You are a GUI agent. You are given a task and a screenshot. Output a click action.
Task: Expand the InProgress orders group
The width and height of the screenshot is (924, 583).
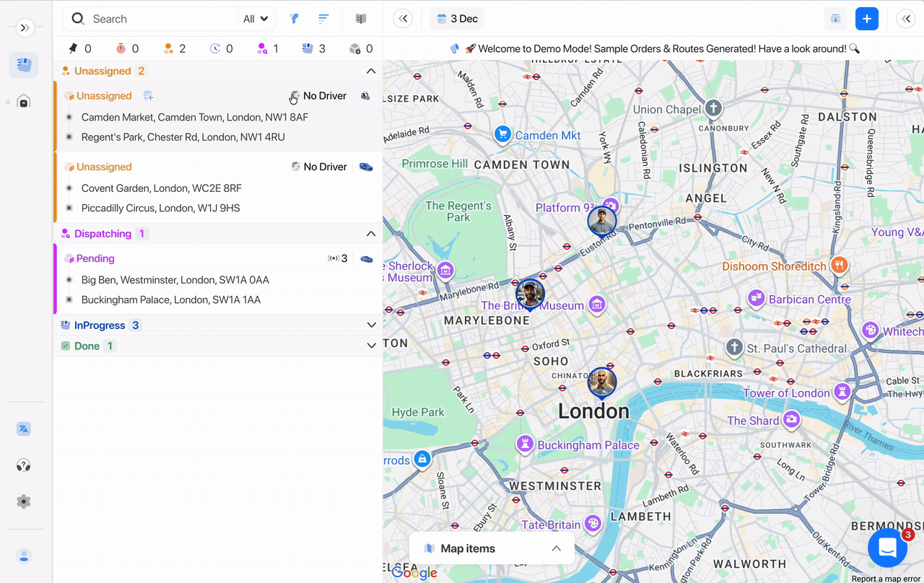[371, 325]
